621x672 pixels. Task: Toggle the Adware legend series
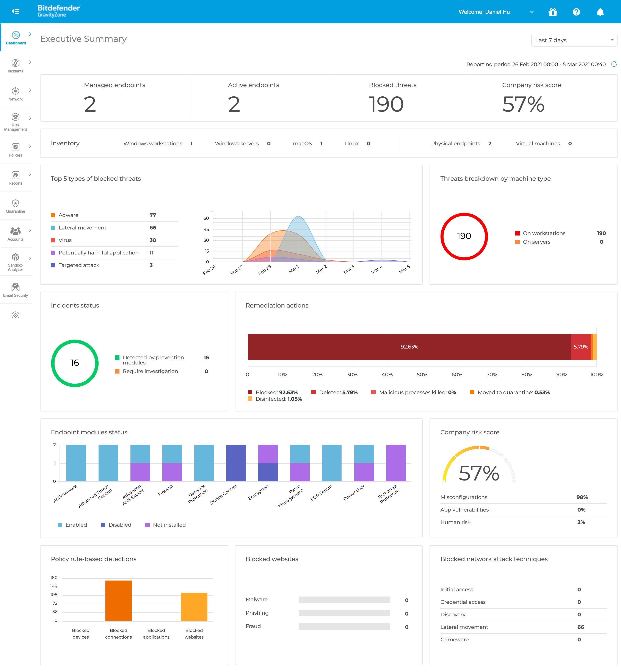coord(68,215)
